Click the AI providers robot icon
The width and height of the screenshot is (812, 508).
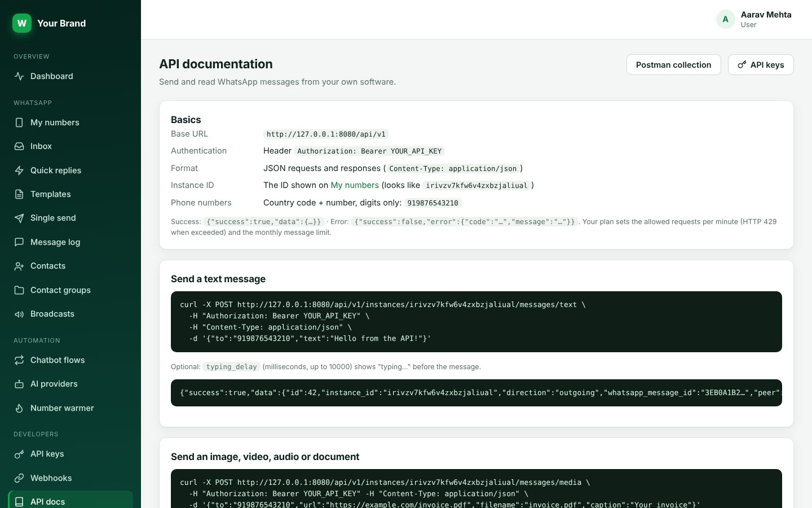[19, 384]
